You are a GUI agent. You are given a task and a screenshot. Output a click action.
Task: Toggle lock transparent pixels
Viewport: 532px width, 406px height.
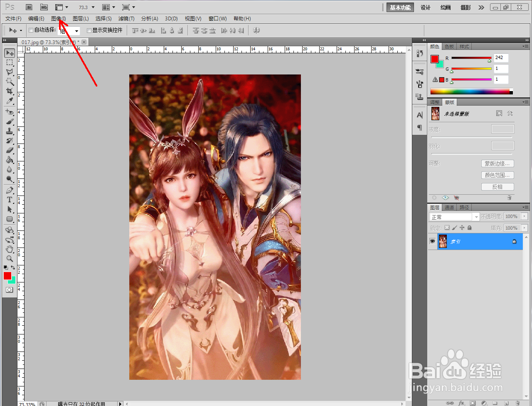click(x=447, y=228)
